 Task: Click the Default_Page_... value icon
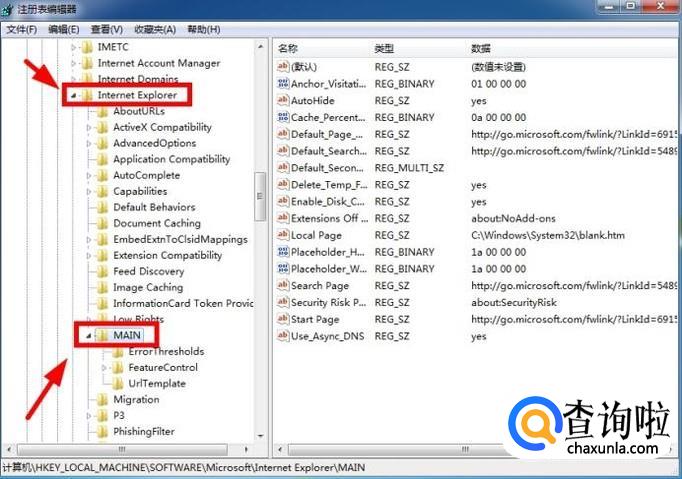283,134
